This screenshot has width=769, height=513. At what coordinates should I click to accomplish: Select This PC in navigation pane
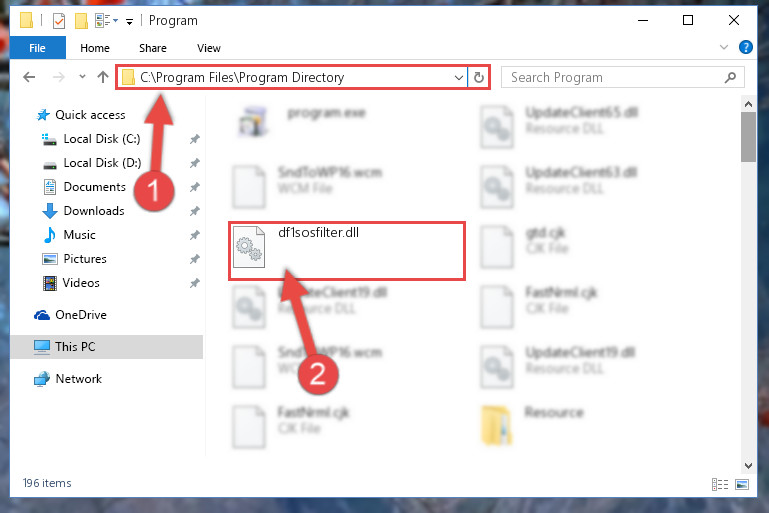(x=106, y=347)
